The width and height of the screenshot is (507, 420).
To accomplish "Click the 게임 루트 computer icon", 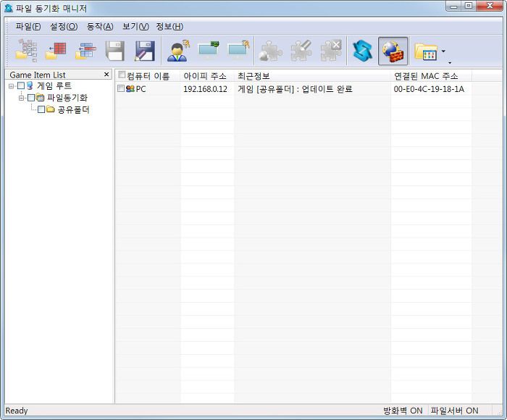I will pyautogui.click(x=30, y=85).
